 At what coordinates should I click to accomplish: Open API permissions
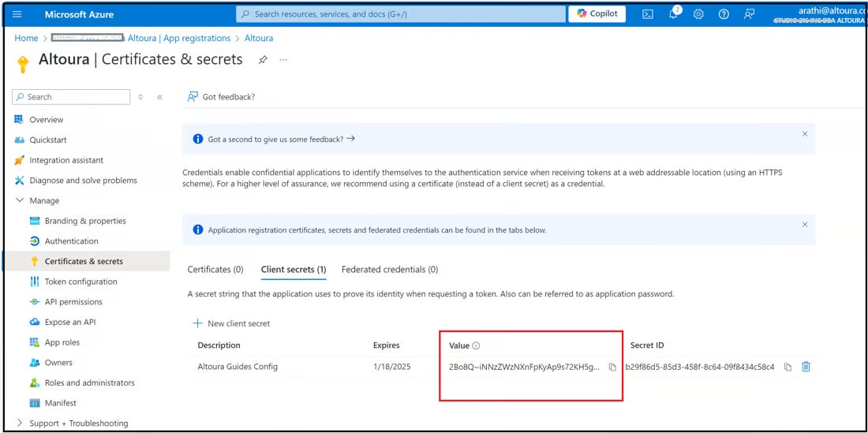73,302
